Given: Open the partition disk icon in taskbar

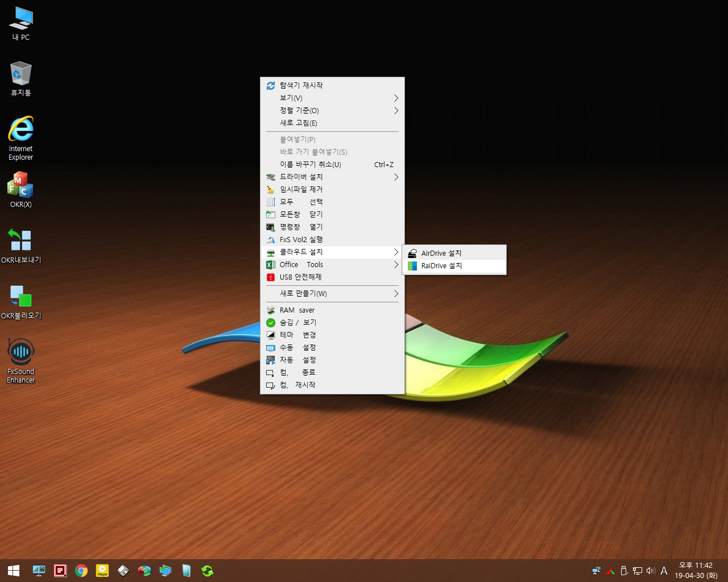Looking at the screenshot, I should (x=144, y=571).
